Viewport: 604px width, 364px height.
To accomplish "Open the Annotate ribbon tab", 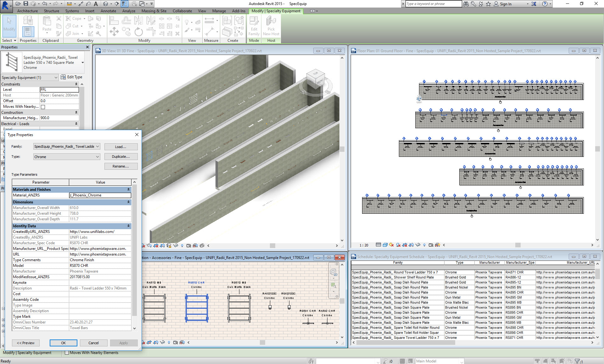I will [x=108, y=11].
